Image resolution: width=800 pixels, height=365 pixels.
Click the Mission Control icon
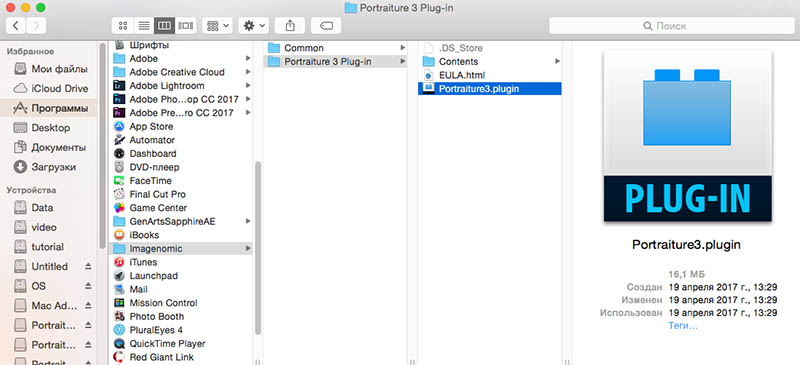point(119,303)
